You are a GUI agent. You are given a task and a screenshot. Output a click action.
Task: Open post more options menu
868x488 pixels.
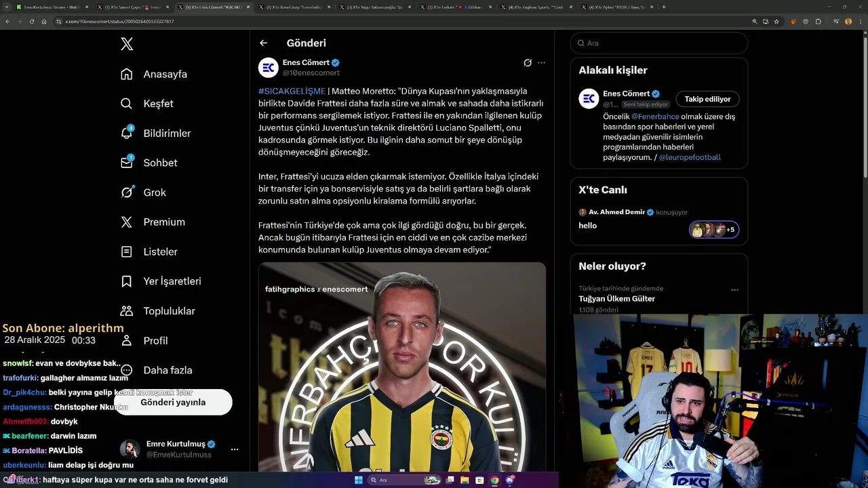(541, 62)
